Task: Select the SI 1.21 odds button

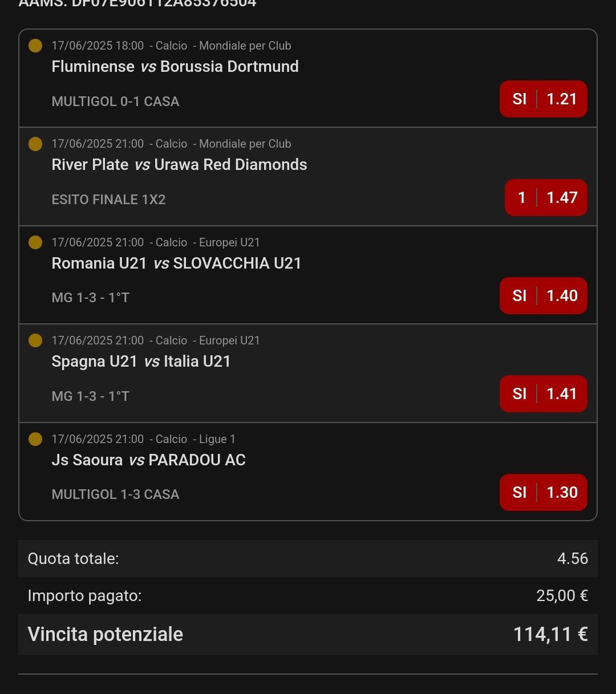Action: [544, 99]
